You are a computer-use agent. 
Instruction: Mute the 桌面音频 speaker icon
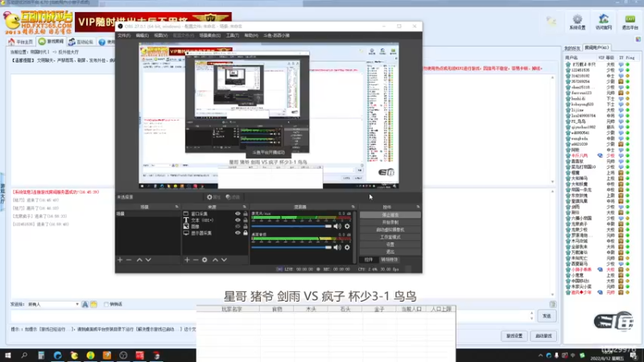coord(337,247)
